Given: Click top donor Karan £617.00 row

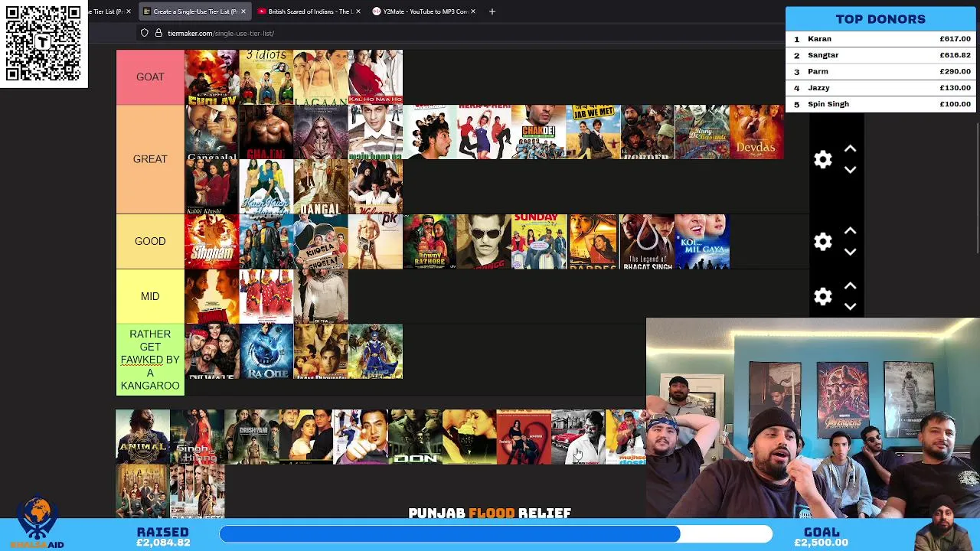Looking at the screenshot, I should pyautogui.click(x=880, y=39).
